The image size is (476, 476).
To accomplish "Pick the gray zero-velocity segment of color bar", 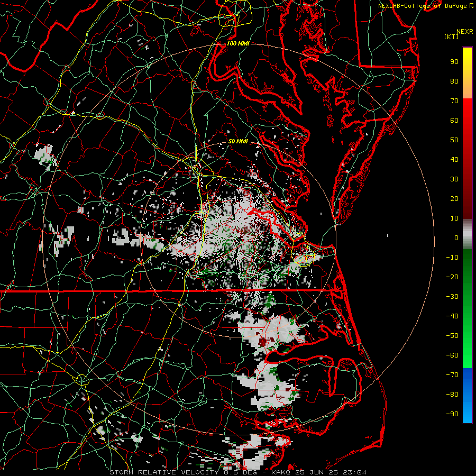I will [x=467, y=234].
